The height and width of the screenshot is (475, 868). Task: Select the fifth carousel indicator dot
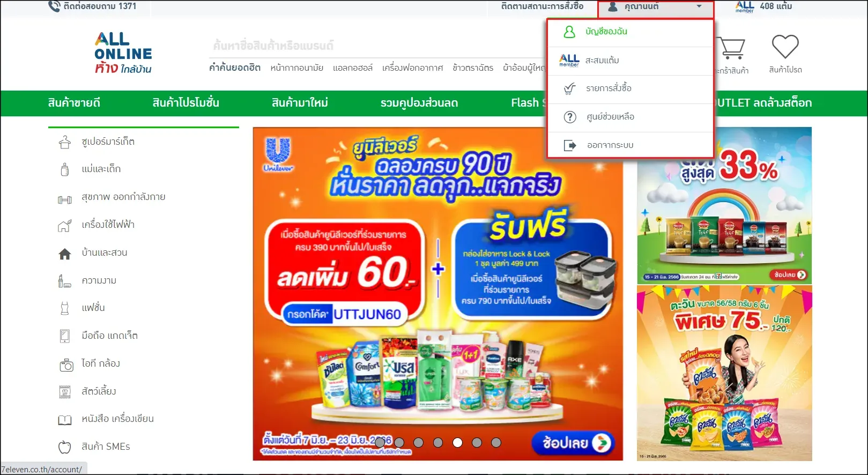pos(457,442)
